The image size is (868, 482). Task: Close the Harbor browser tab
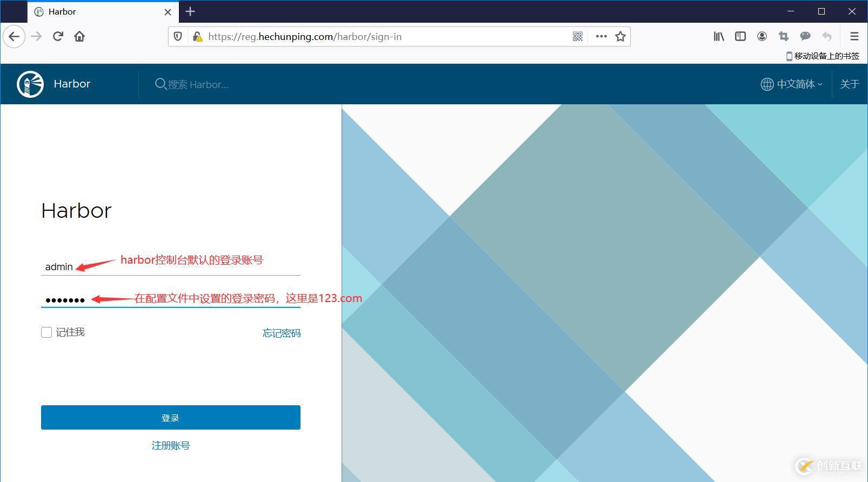tap(168, 12)
